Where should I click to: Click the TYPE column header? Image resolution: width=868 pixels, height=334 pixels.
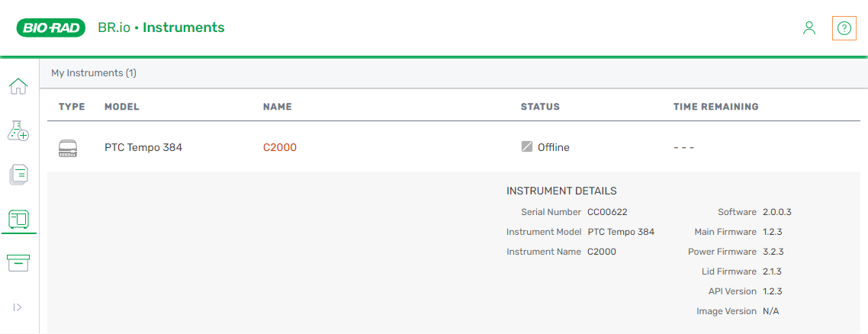tap(72, 107)
